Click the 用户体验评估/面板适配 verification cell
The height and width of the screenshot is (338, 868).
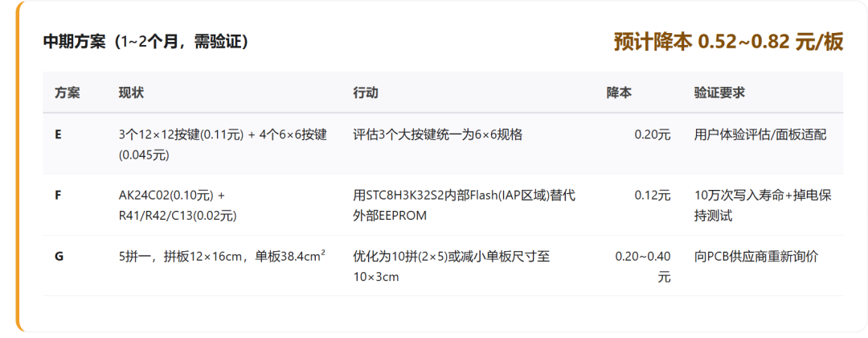[760, 134]
